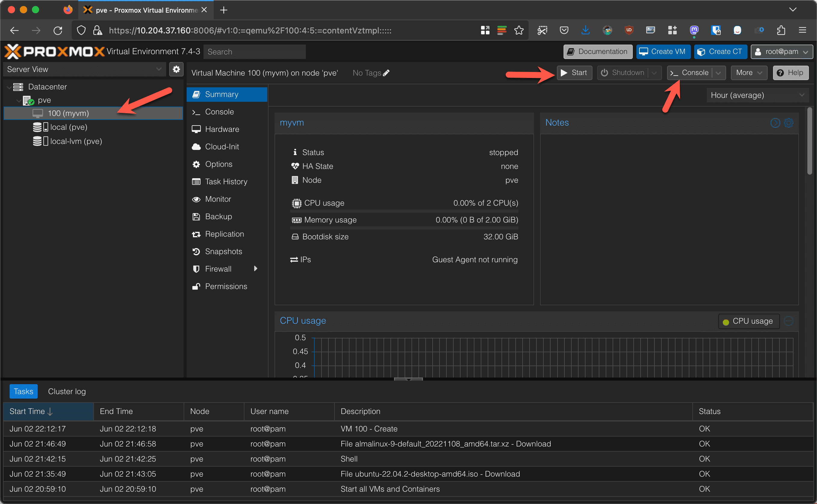Toggle the CPU usage legend item
Screen dimensions: 817x504
point(748,321)
